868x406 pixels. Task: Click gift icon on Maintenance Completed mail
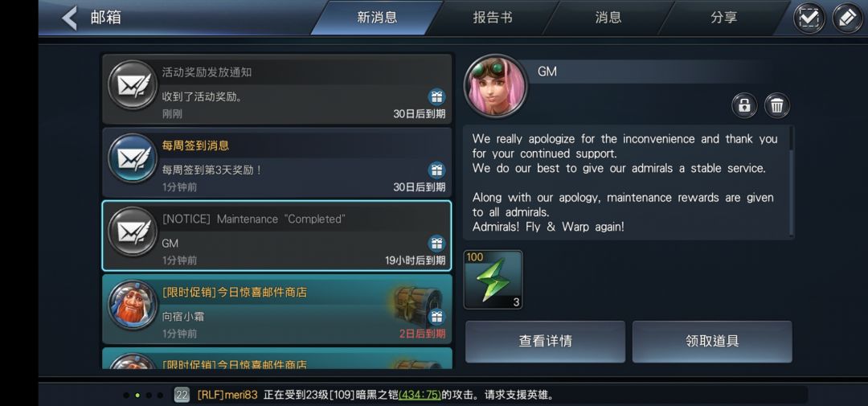(x=436, y=243)
